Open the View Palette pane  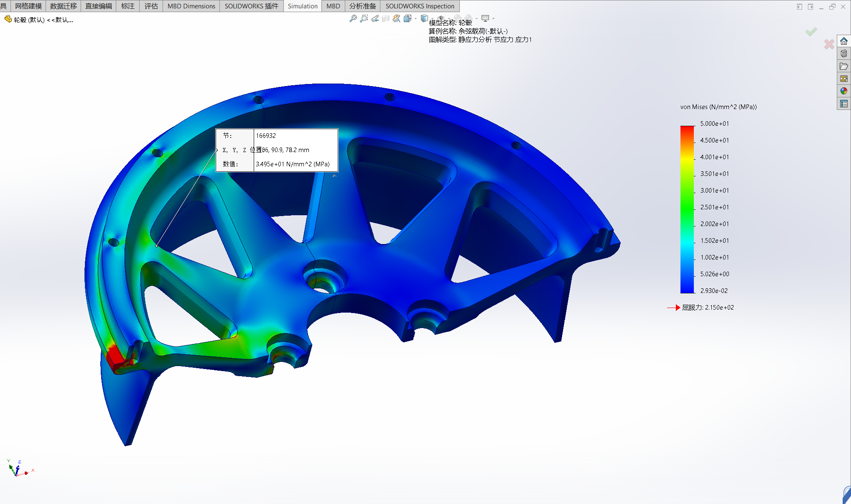click(x=844, y=79)
